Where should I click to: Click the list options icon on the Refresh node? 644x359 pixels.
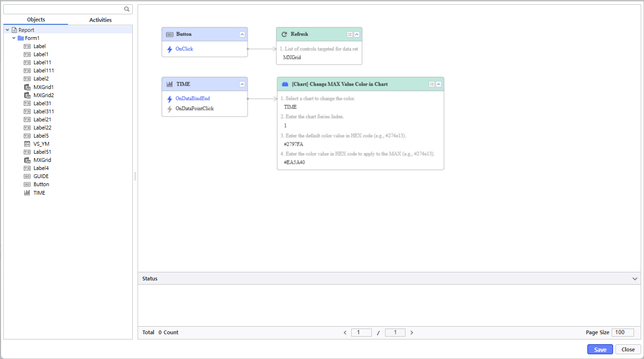coord(349,34)
